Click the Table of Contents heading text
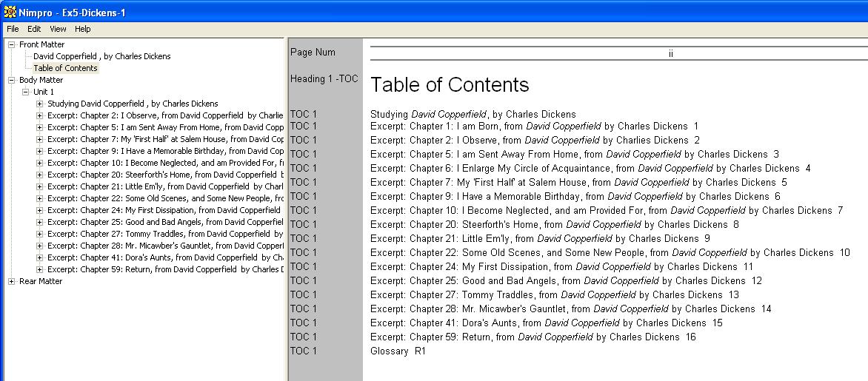 (x=450, y=84)
